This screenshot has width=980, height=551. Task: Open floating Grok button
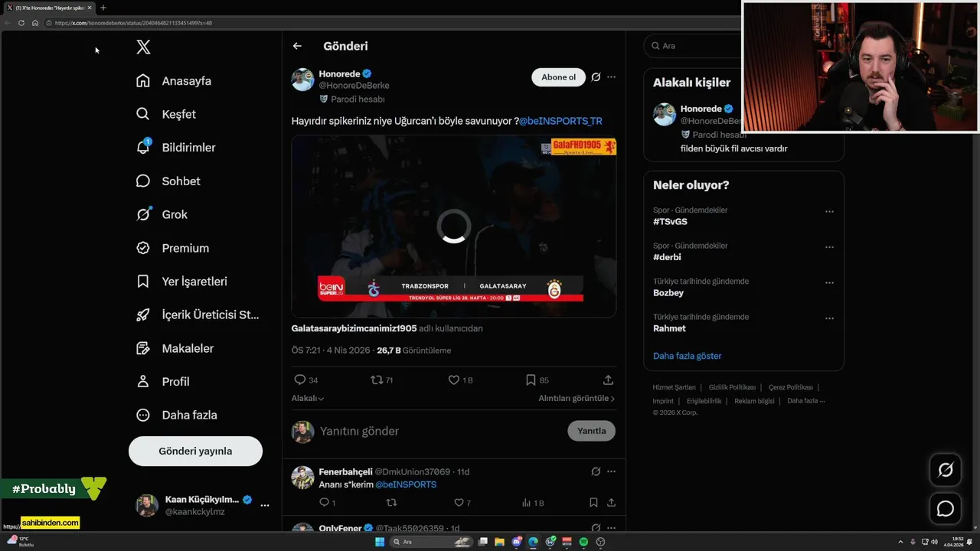(x=946, y=470)
